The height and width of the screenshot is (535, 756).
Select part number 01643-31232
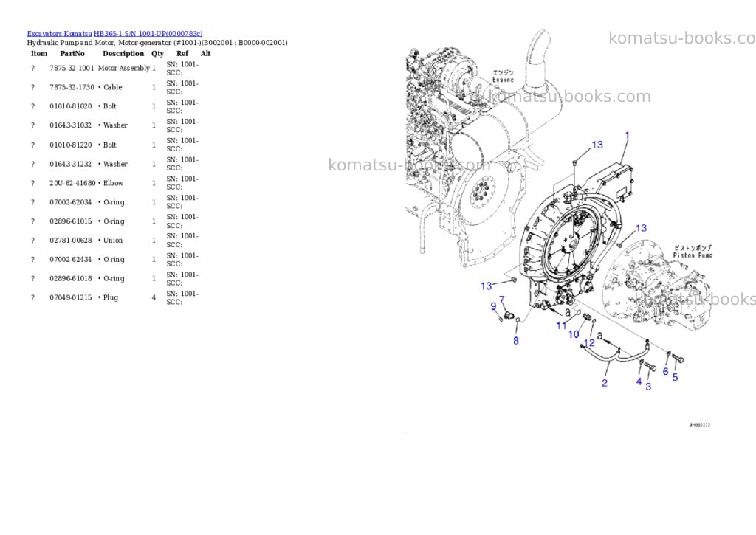[70, 165]
